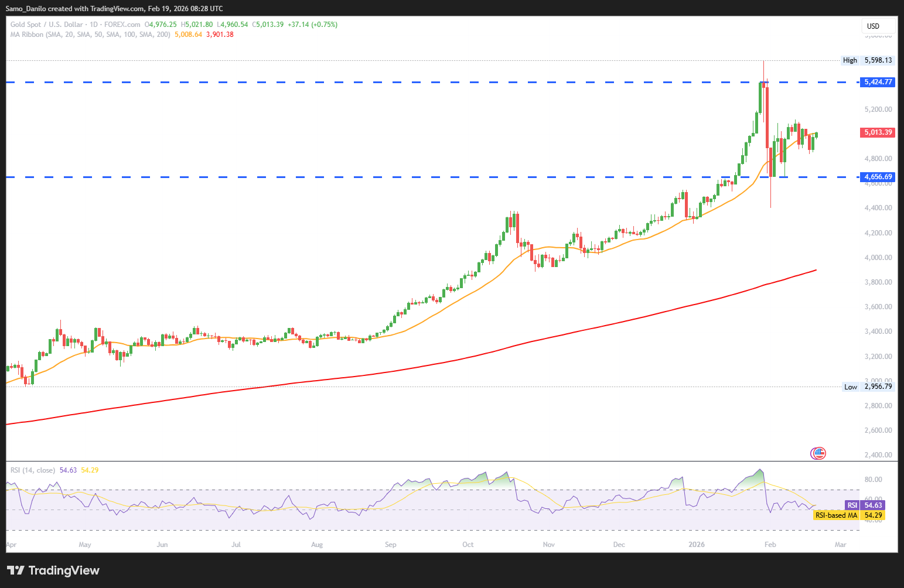Image resolution: width=904 pixels, height=588 pixels.
Task: Click the TradingView wordmark at bottom
Action: point(64,570)
